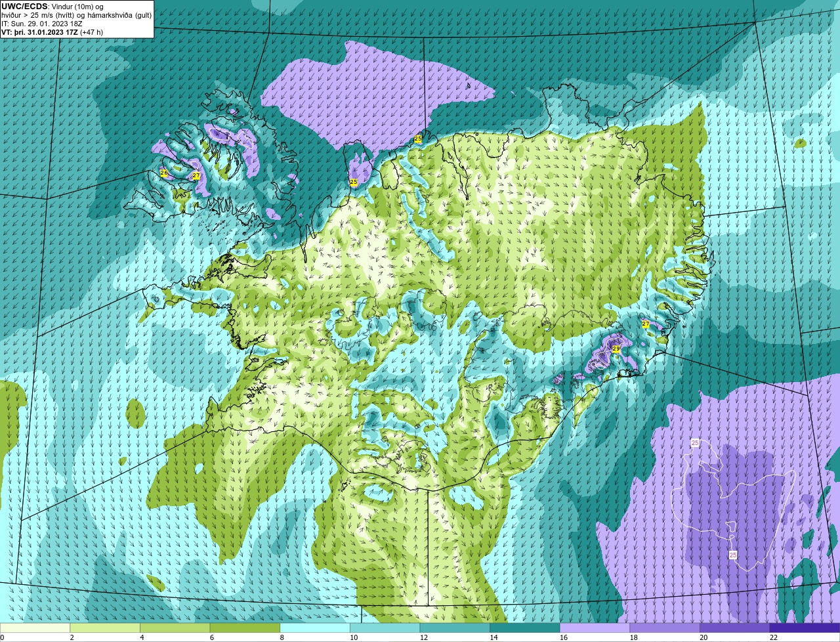Click the legend tick value 2
The height and width of the screenshot is (642, 840).
(72, 637)
